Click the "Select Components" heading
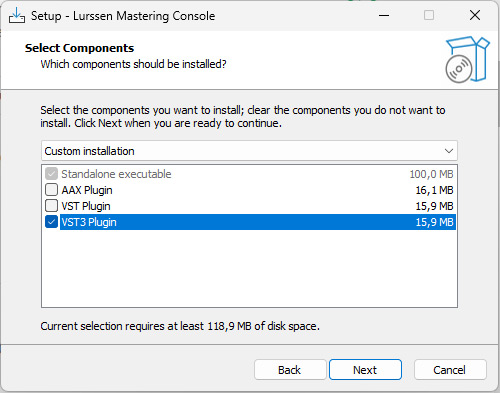Screen dimensions: 500x393 (x=79, y=48)
